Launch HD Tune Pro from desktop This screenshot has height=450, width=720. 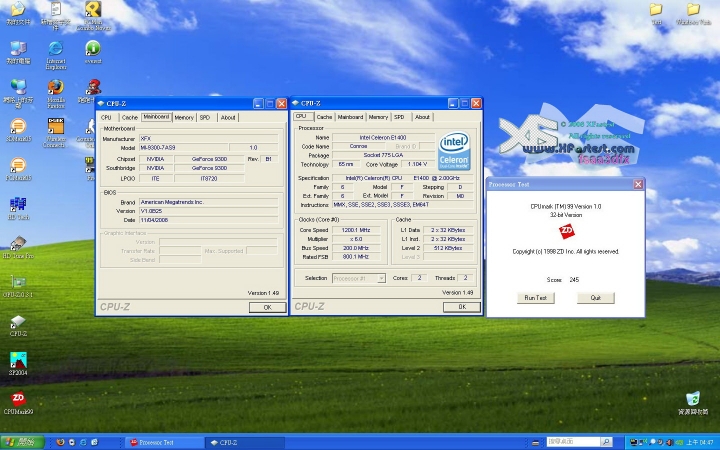click(x=18, y=247)
